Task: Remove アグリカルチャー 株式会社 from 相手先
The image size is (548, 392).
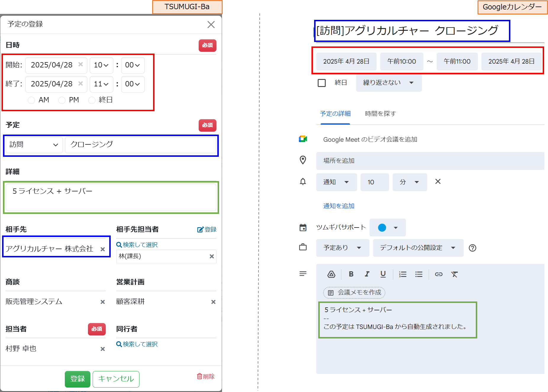Action: click(103, 249)
